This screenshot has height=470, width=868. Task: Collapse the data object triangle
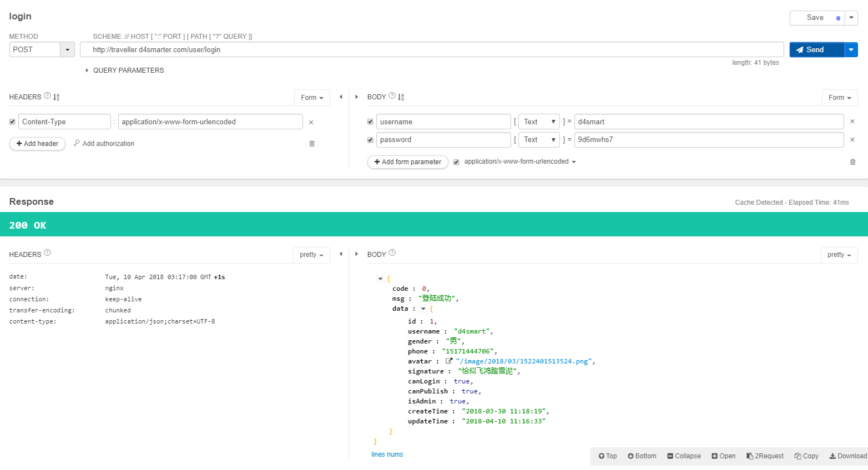point(423,309)
